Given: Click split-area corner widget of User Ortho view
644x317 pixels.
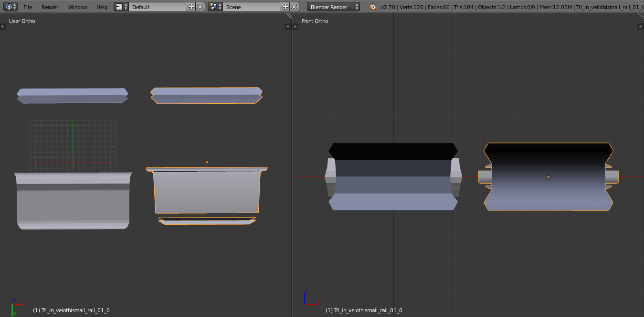Looking at the screenshot, I should tap(288, 16).
